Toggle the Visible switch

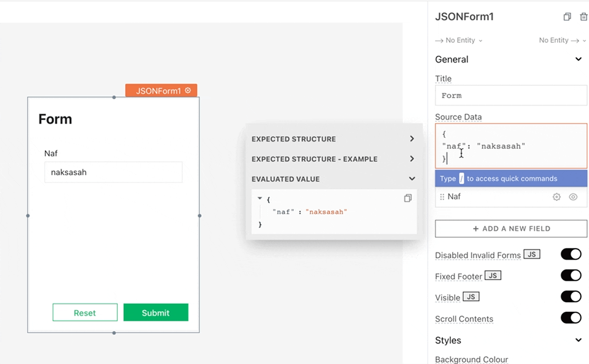pyautogui.click(x=571, y=297)
